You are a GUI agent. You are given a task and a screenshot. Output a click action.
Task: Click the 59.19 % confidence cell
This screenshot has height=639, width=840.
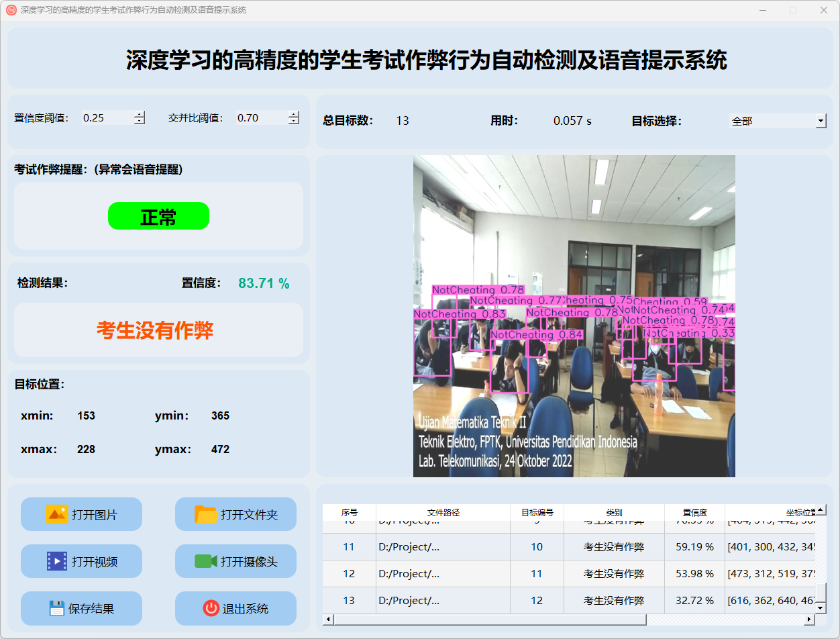click(x=694, y=547)
